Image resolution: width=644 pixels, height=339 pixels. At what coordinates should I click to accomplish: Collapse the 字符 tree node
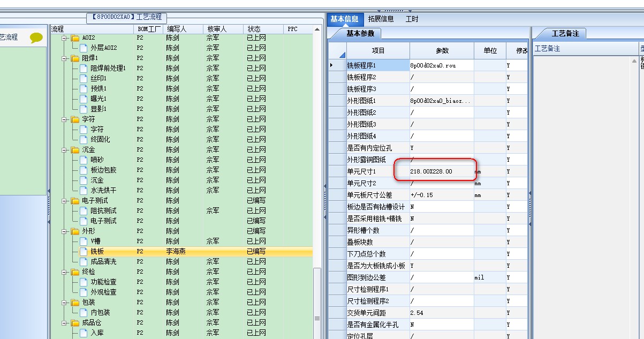coord(65,119)
